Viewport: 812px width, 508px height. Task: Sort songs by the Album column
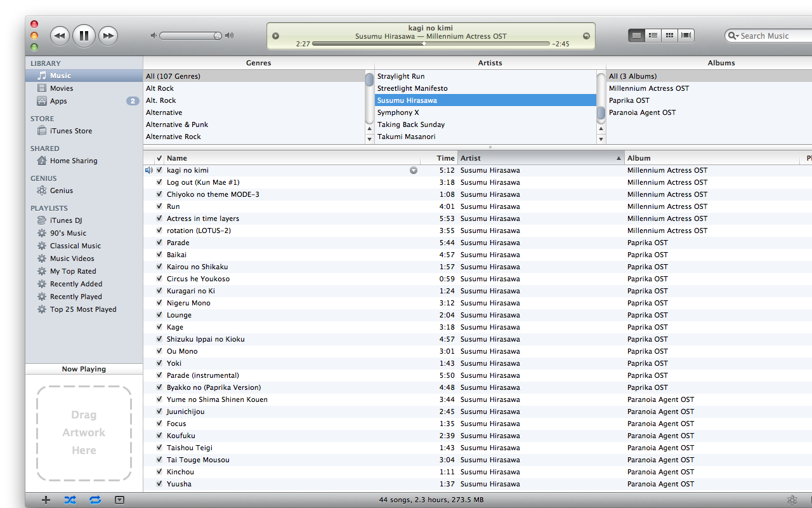[713, 158]
